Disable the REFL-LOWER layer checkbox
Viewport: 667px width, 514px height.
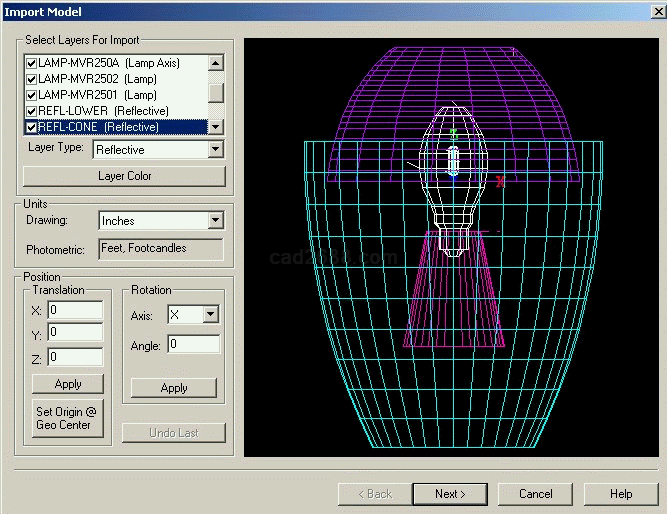tap(31, 111)
